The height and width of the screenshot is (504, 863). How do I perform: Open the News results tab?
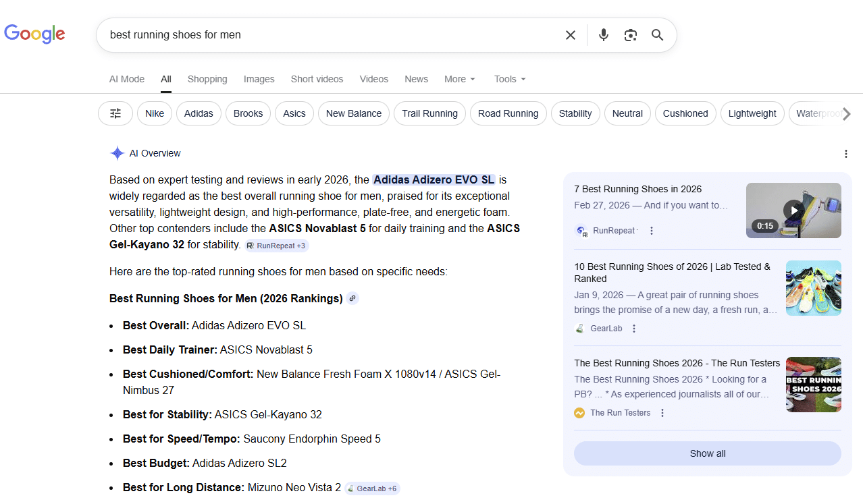click(x=416, y=79)
